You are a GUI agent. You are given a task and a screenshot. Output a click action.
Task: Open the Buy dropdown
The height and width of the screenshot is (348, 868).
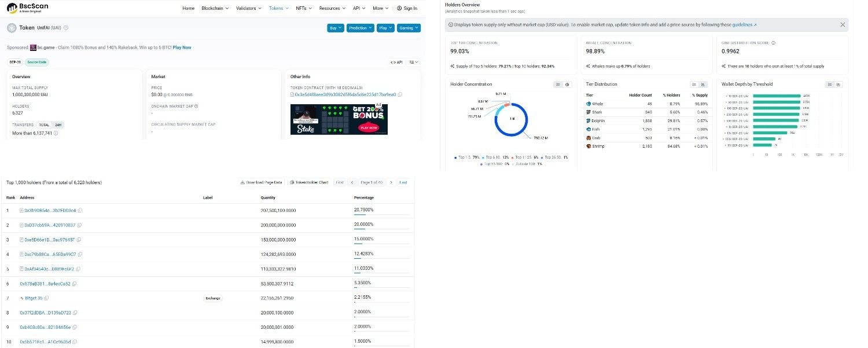pyautogui.click(x=336, y=28)
